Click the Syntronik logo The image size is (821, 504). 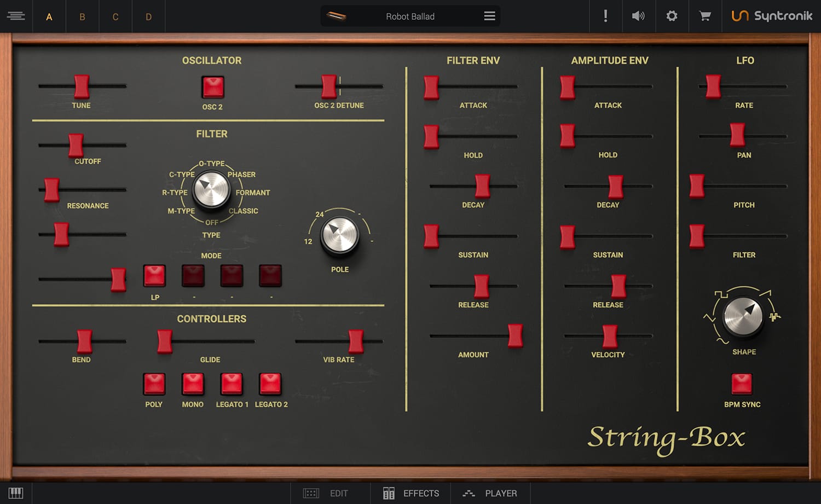(772, 16)
